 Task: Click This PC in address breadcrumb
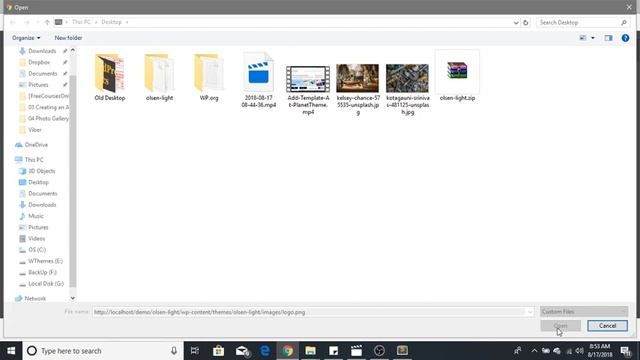81,22
